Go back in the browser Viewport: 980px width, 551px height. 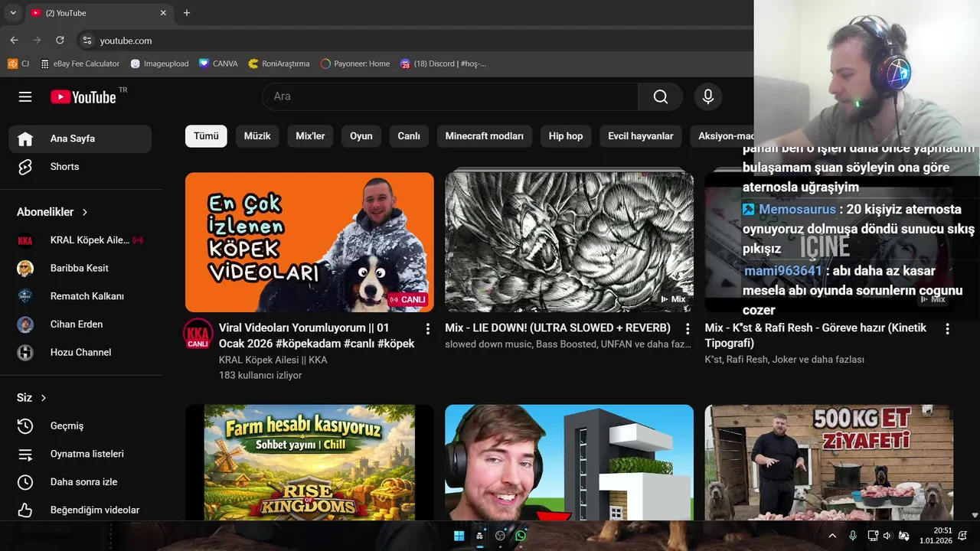(x=14, y=41)
